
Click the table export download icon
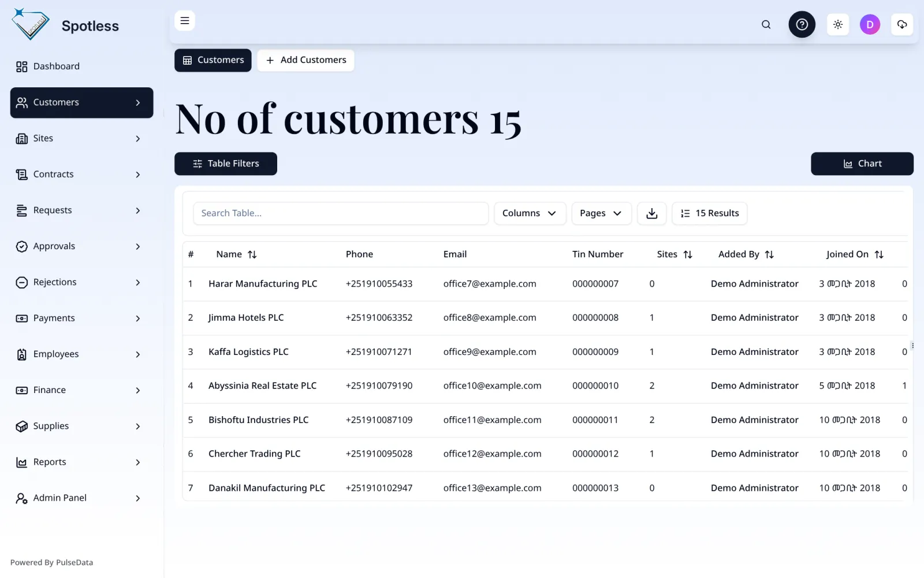tap(652, 213)
